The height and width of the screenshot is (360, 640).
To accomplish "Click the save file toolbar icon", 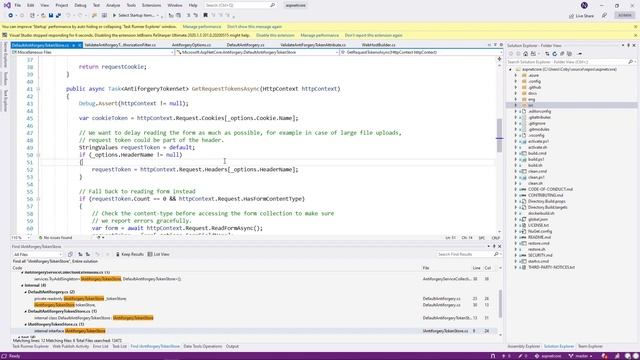I will pos(51,16).
